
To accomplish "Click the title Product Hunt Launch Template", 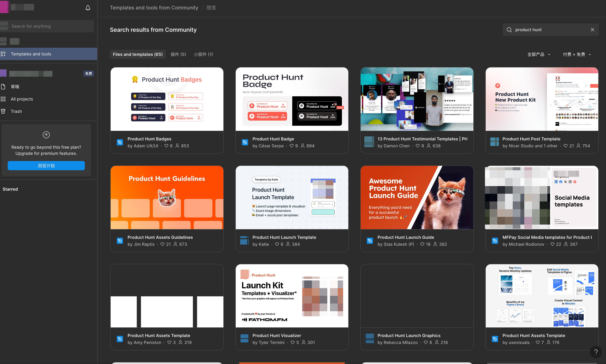I will [x=284, y=237].
